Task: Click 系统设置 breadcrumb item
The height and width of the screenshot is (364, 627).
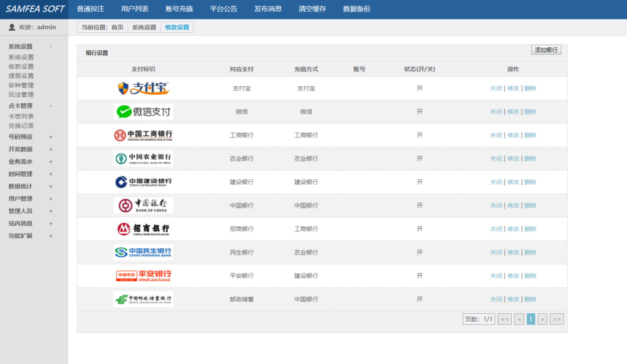Action: coord(145,27)
